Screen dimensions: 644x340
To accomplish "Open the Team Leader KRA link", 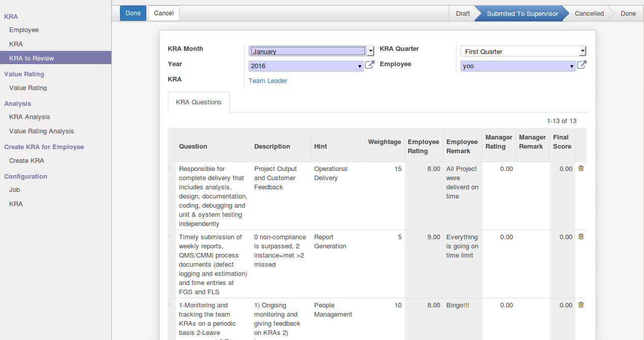I will pyautogui.click(x=268, y=81).
